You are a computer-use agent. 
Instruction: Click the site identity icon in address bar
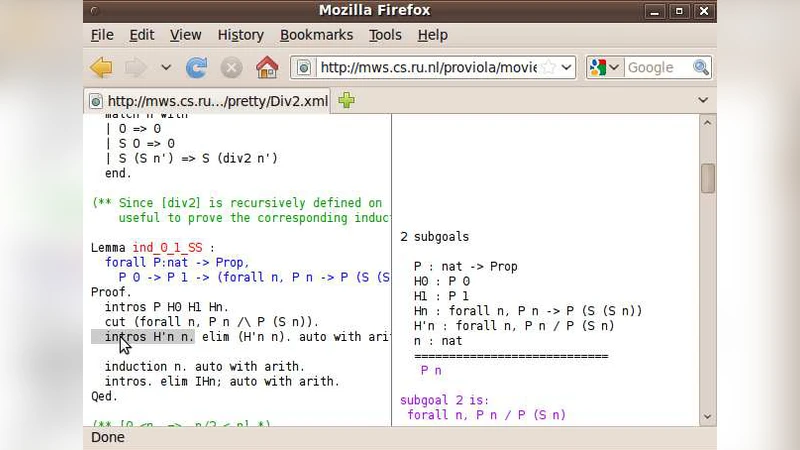(304, 67)
